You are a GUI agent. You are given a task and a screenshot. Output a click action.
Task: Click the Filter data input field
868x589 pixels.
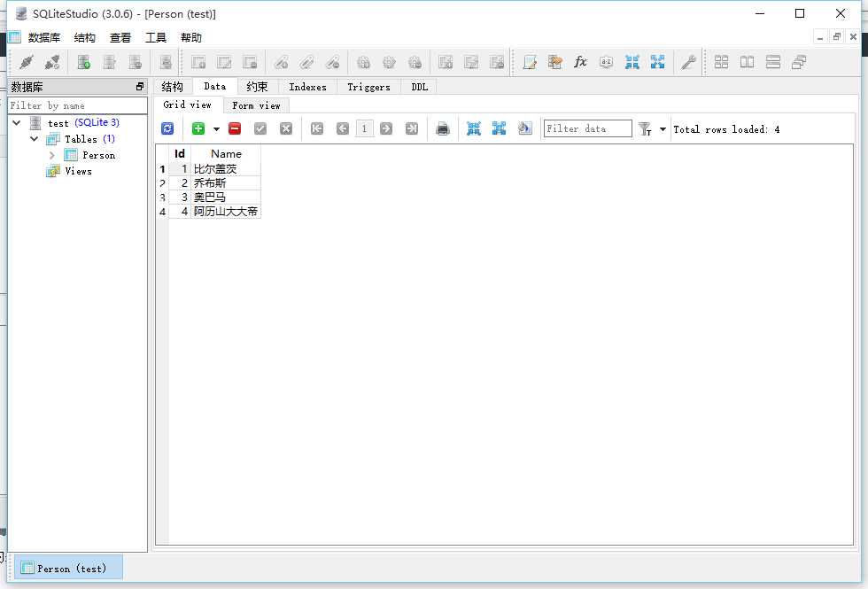coord(587,129)
